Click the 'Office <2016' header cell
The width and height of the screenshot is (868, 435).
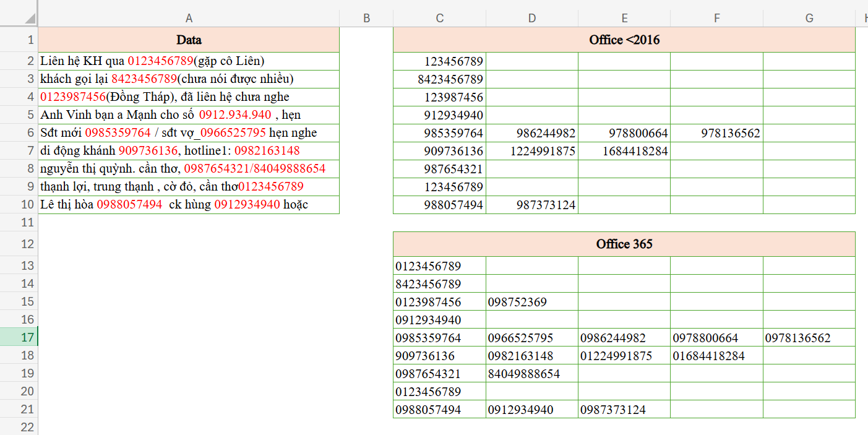(x=624, y=40)
